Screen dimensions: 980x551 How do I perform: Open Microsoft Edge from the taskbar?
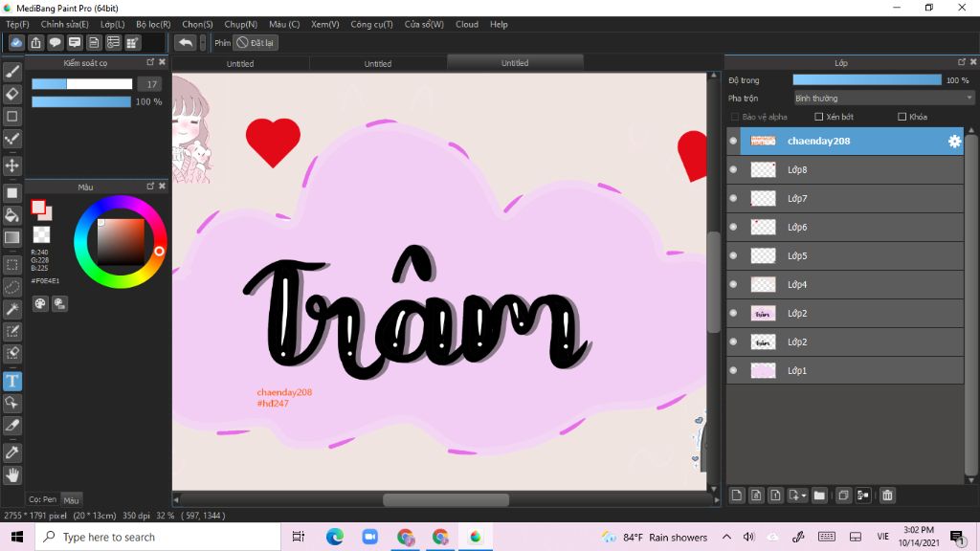tap(334, 537)
